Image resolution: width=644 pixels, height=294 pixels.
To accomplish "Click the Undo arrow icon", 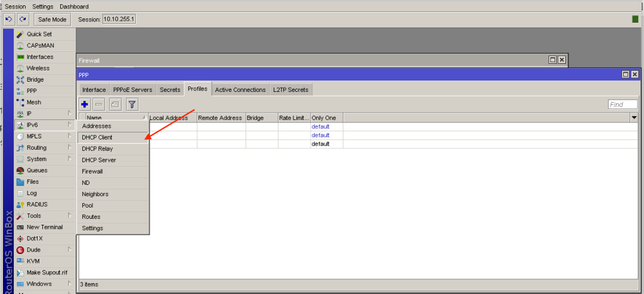I will click(9, 19).
